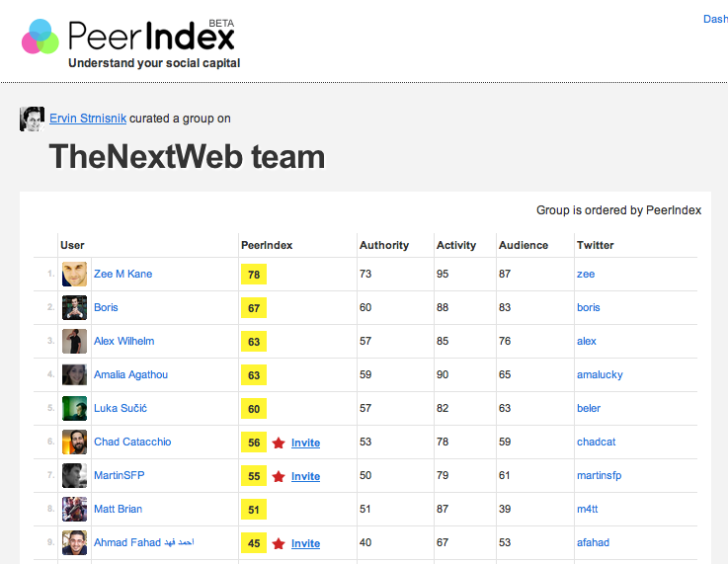
Task: Open Twitter handle boris
Action: coord(589,307)
